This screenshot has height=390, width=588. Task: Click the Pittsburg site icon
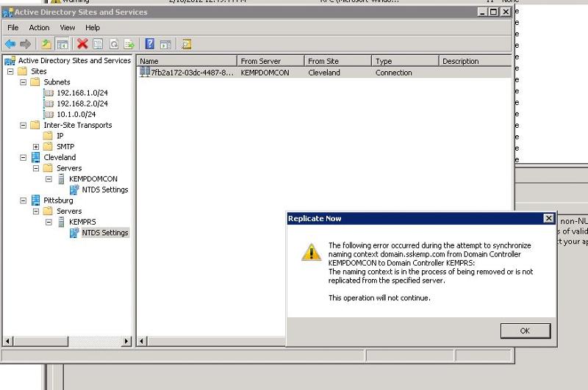[35, 201]
